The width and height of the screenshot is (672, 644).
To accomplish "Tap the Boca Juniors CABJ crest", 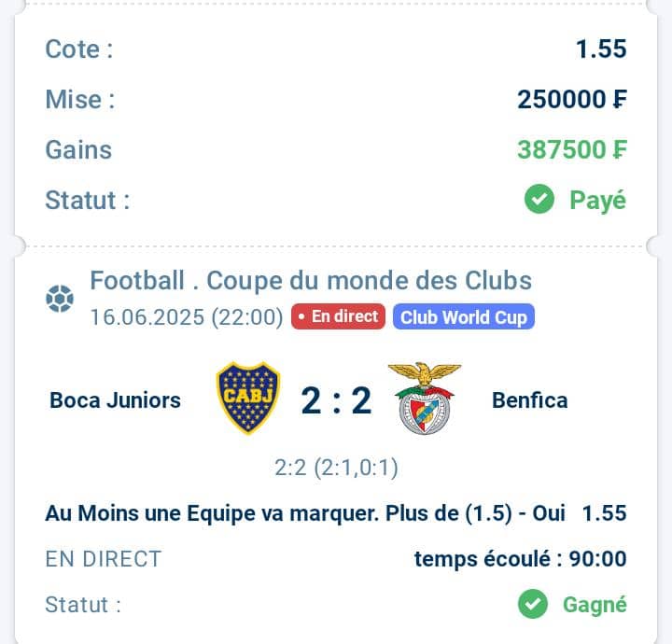I will (x=247, y=398).
